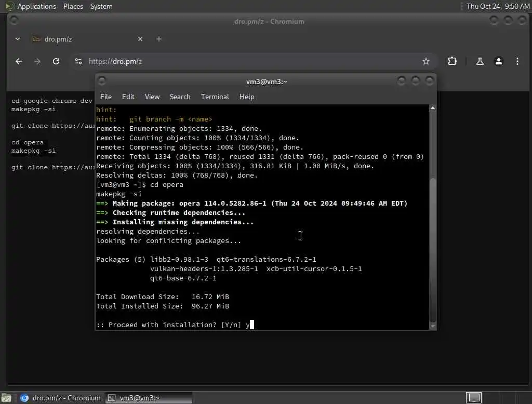Click 'Total Download Size' line in terminal

pos(163,297)
